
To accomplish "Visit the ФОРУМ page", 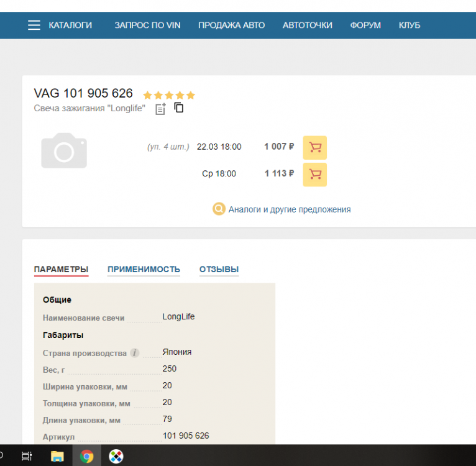I will tap(365, 25).
